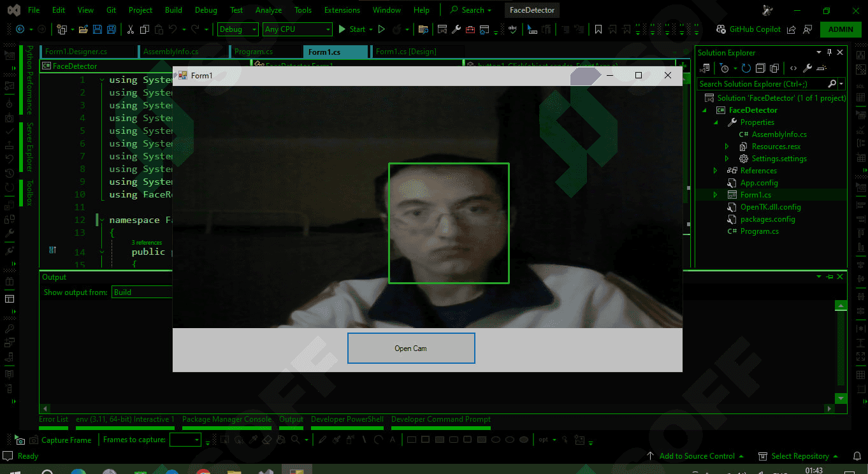Screen dimensions: 868x474
Task: Click the Save All icon
Action: click(x=112, y=29)
